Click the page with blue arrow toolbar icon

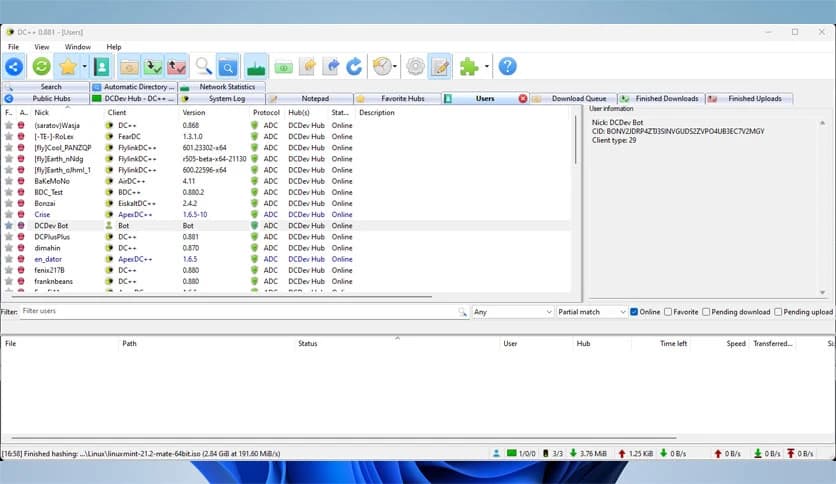pos(332,67)
